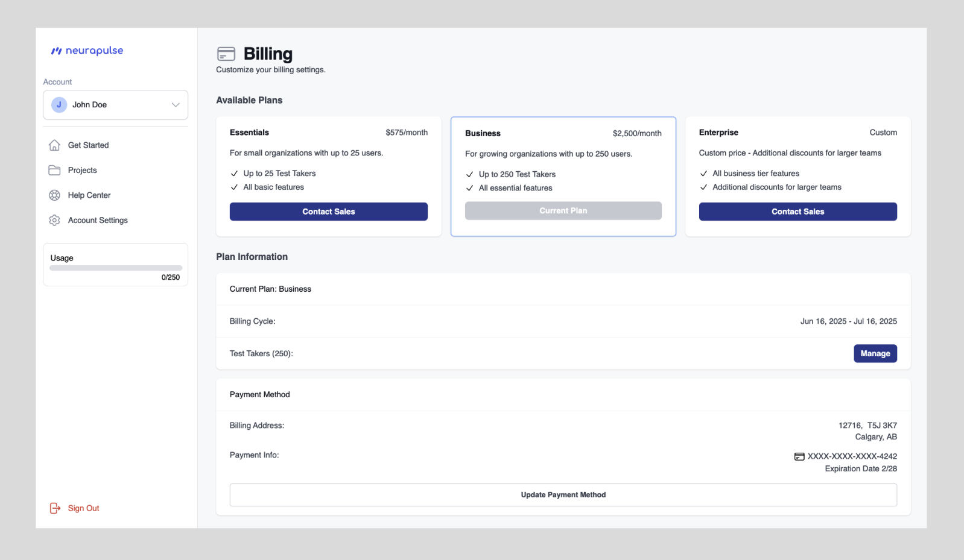Open Account Settings menu item
The image size is (964, 560).
[98, 220]
